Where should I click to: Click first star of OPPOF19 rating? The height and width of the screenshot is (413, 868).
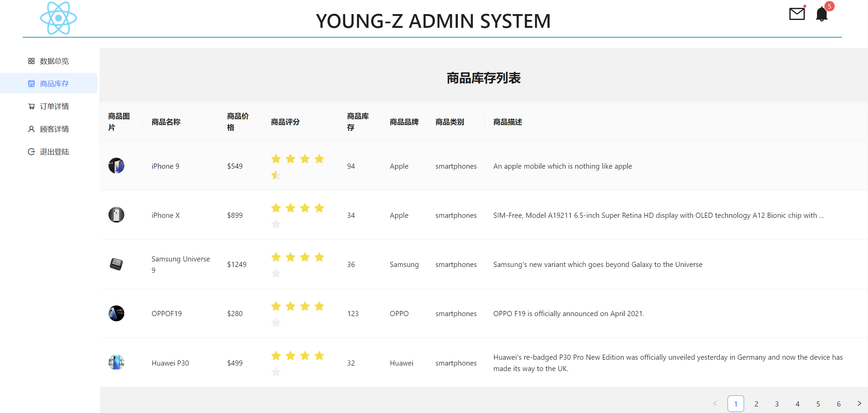coord(276,306)
